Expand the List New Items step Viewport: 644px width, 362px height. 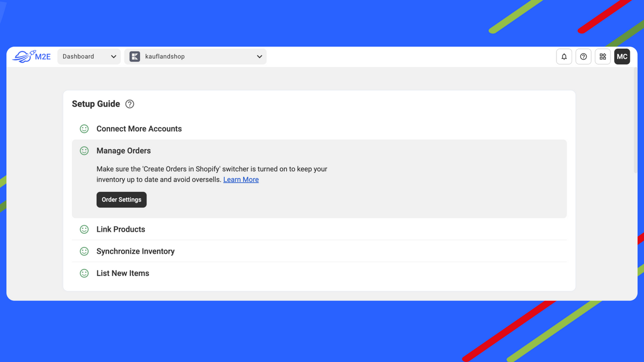point(319,274)
